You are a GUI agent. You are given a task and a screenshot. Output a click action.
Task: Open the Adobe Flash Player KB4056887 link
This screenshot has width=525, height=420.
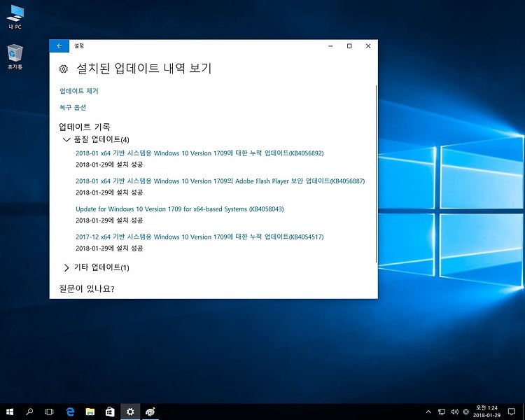click(220, 181)
